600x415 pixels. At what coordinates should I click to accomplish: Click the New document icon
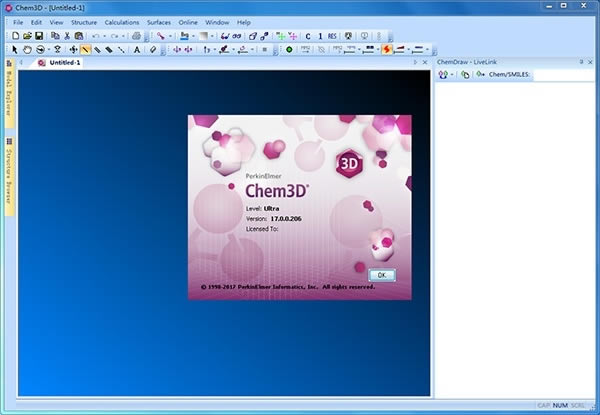(14, 35)
